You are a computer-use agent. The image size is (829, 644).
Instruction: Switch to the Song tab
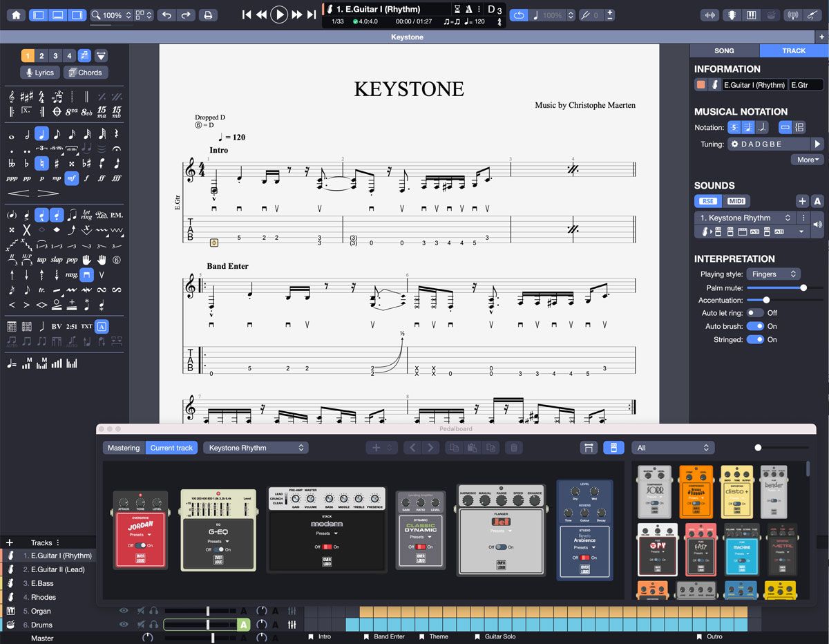point(725,50)
